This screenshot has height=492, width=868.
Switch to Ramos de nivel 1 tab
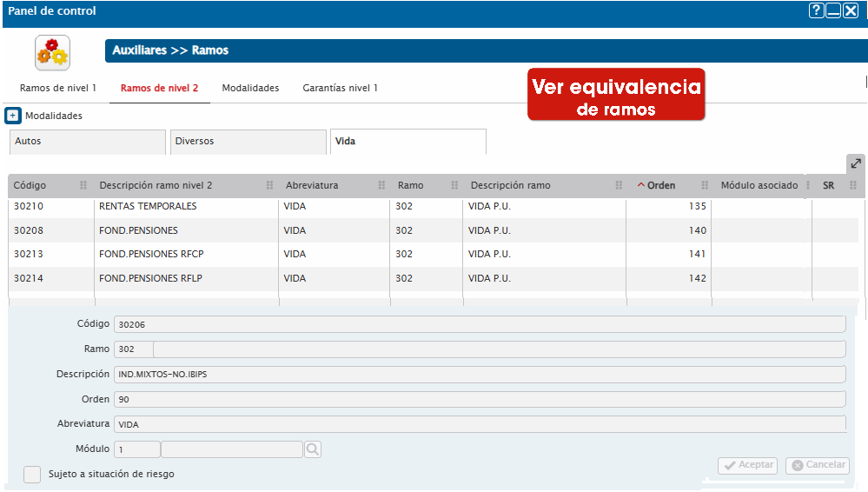[58, 88]
